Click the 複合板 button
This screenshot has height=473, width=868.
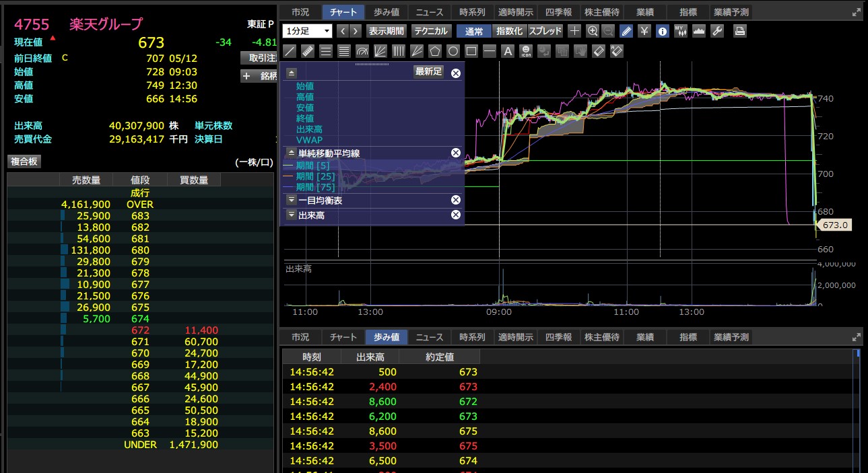pos(24,161)
